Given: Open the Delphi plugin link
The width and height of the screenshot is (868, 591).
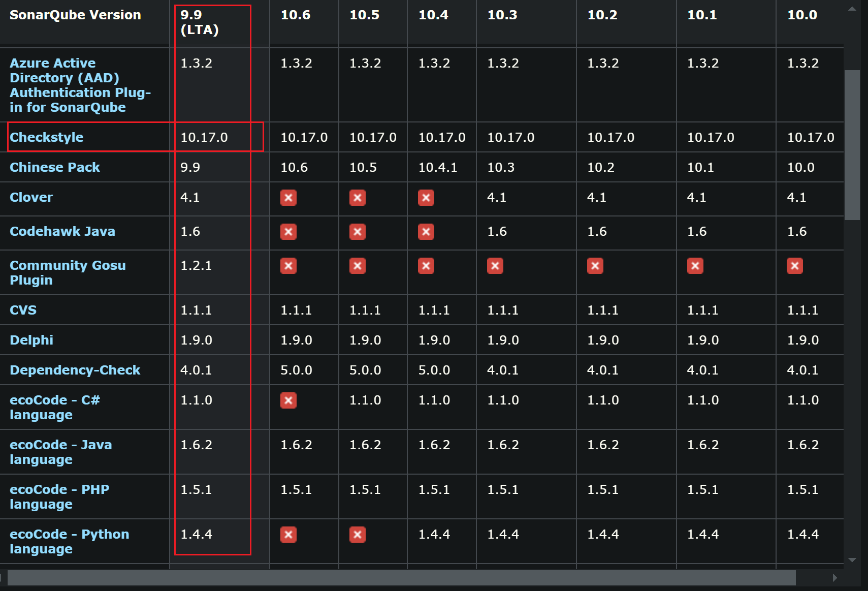Looking at the screenshot, I should coord(31,340).
